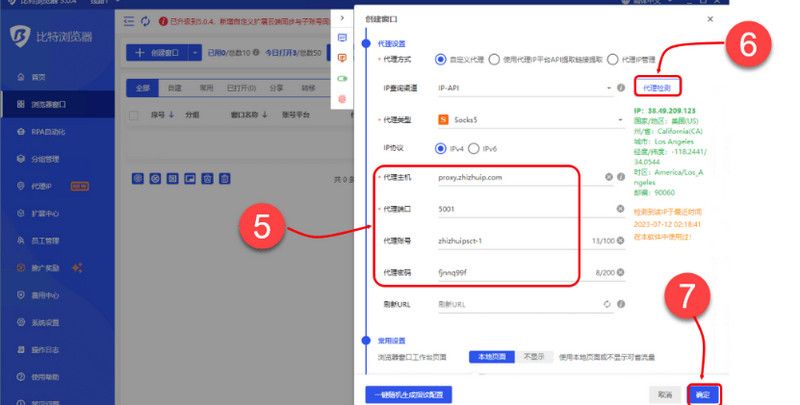Click the 代理检测 button
The width and height of the screenshot is (800, 405).
pyautogui.click(x=657, y=88)
